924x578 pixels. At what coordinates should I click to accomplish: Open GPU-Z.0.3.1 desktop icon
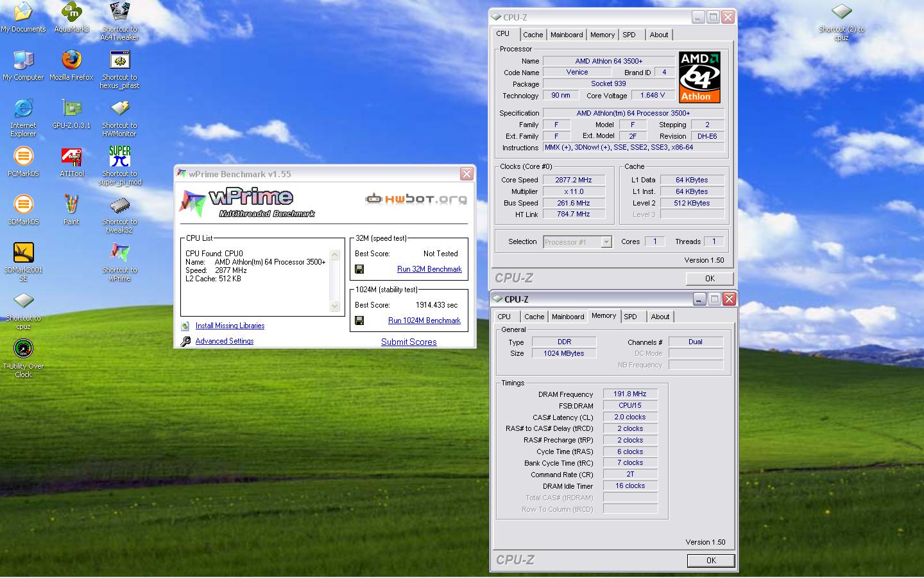(72, 114)
